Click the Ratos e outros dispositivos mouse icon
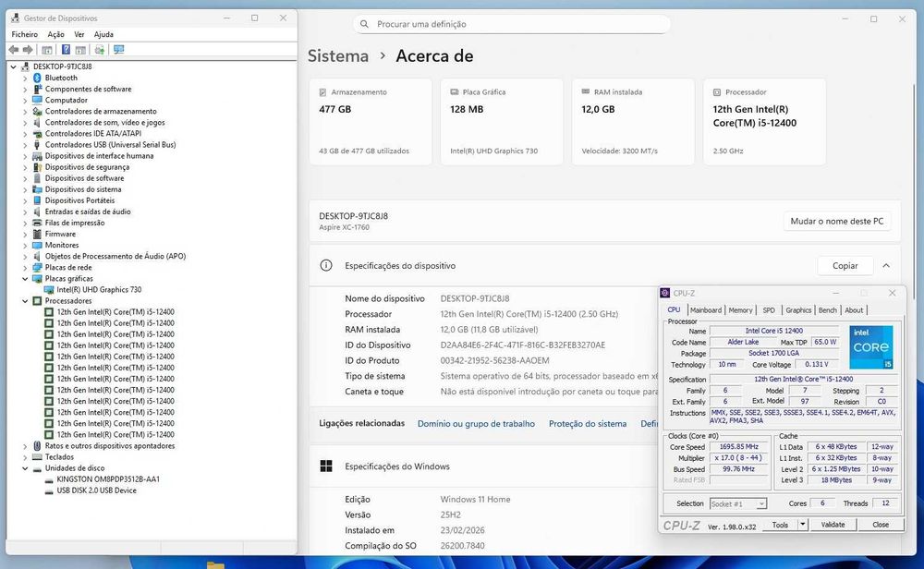This screenshot has height=569, width=924. coord(37,446)
